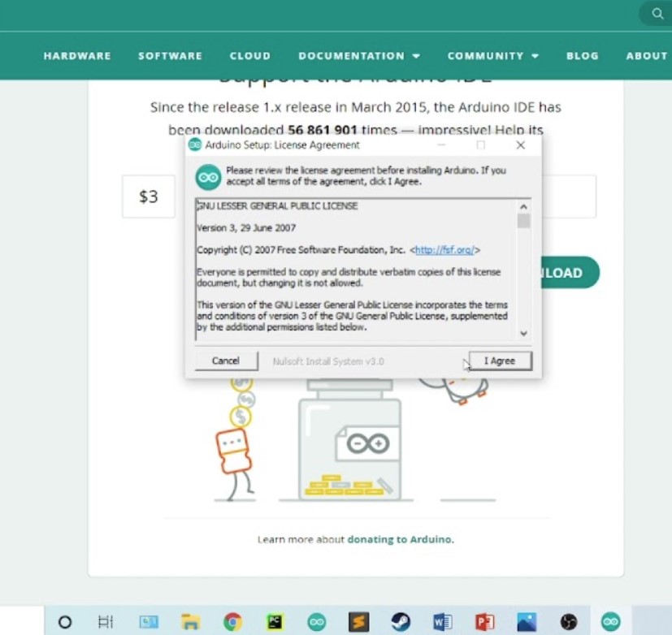Open the ABOUT menu item
Viewport: 672px width, 635px height.
point(647,56)
